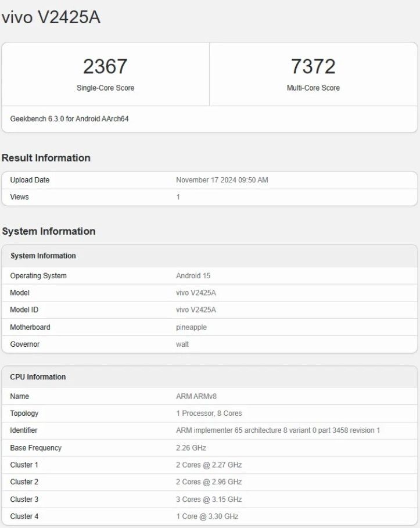Select '1 Core @ 3.30 GHz' value
420x528 pixels.
coord(207,516)
